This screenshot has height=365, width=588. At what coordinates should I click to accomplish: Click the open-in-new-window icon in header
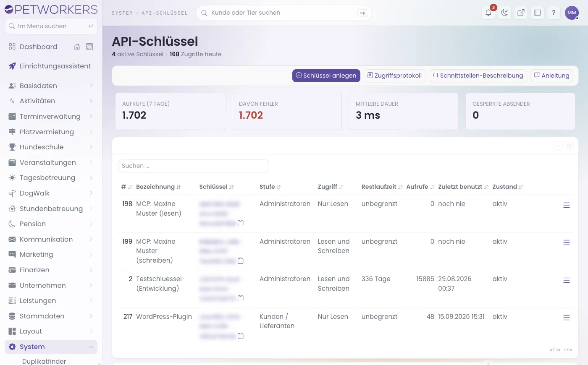[521, 13]
